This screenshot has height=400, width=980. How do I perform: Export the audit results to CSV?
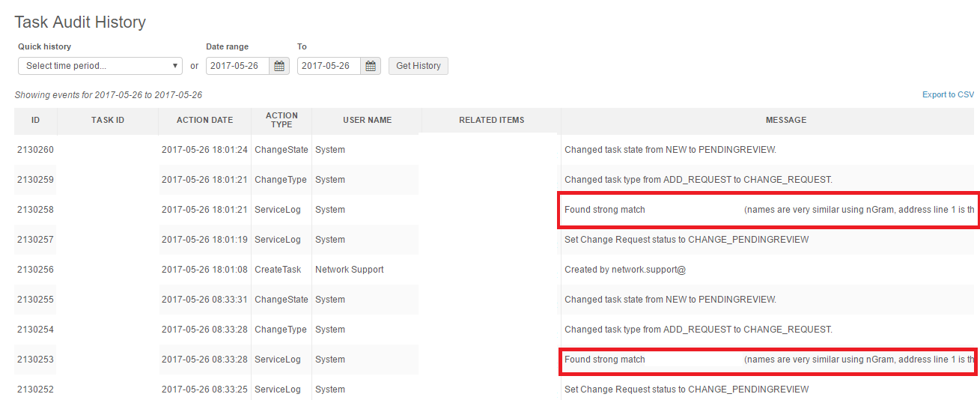[948, 95]
